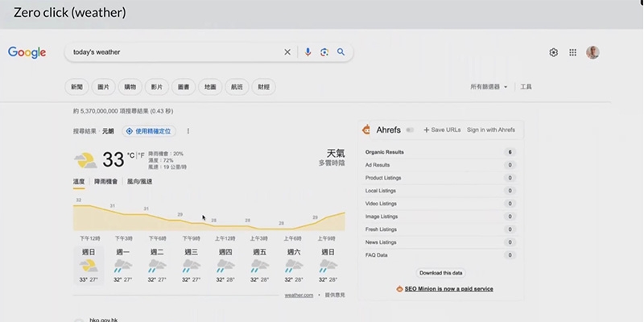The width and height of the screenshot is (644, 322).
Task: Open the weather.com source link
Action: click(299, 295)
